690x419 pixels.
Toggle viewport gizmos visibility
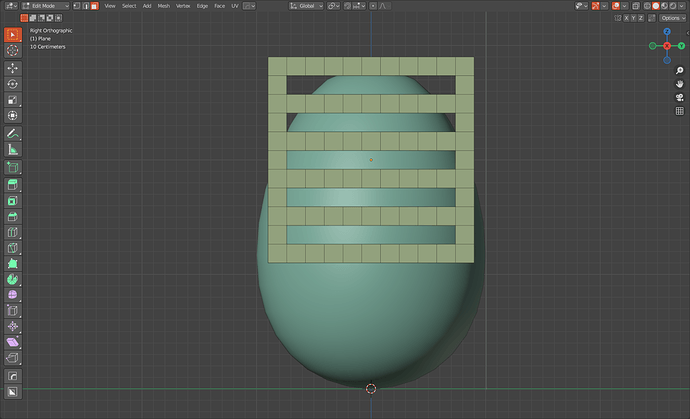(596, 6)
